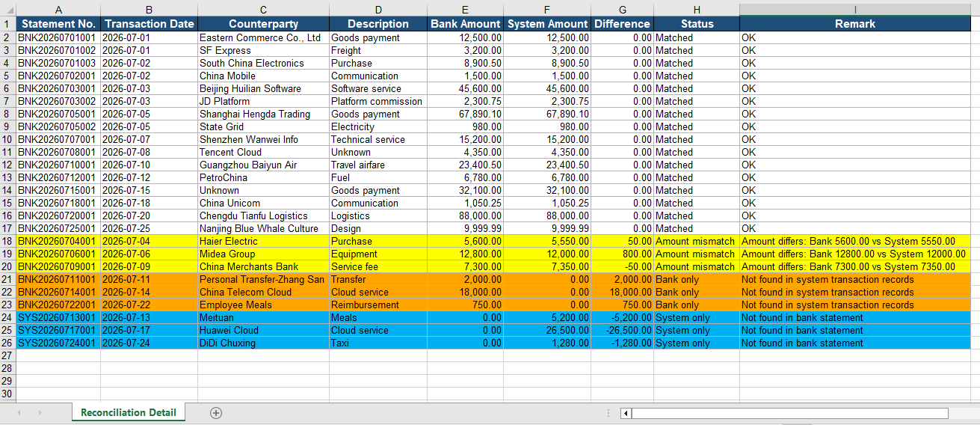Go to next sheet using right arrow
This screenshot has height=425, width=980.
point(40,413)
